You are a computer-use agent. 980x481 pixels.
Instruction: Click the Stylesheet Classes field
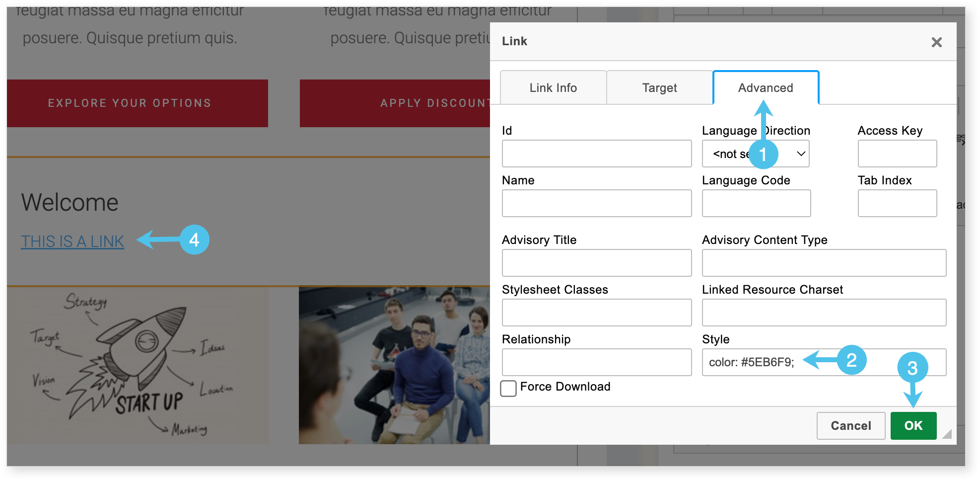tap(597, 313)
